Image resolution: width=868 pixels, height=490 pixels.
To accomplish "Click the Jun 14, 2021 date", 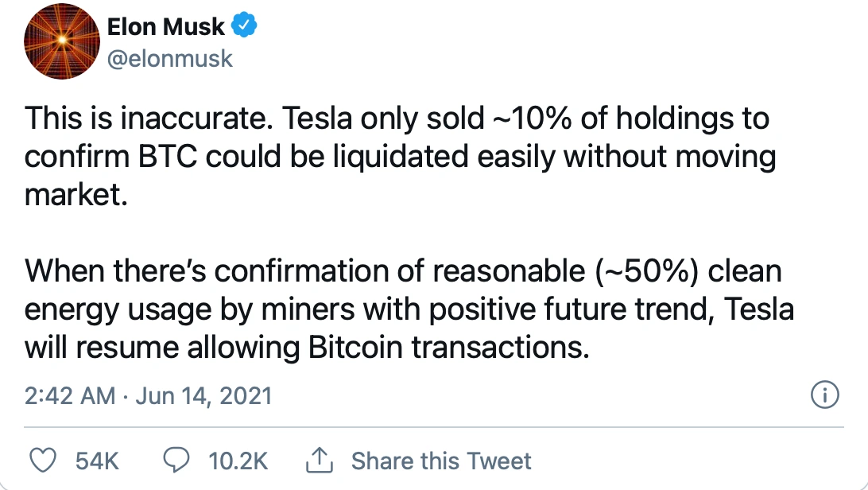I will point(203,396).
